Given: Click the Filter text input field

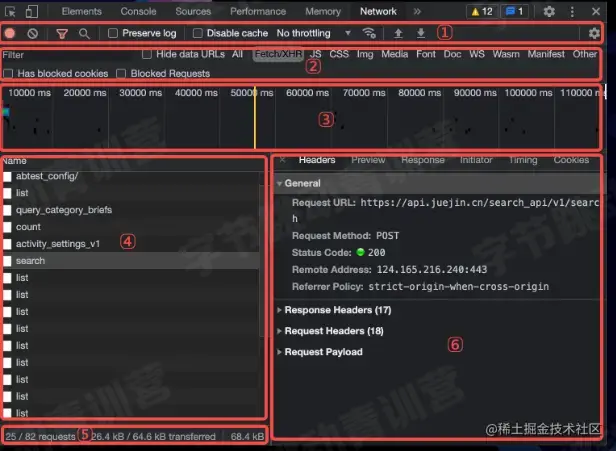Looking at the screenshot, I should click(69, 55).
